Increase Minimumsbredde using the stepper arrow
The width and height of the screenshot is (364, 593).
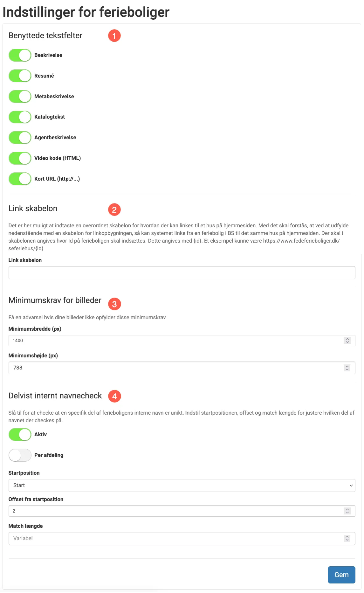(x=347, y=339)
